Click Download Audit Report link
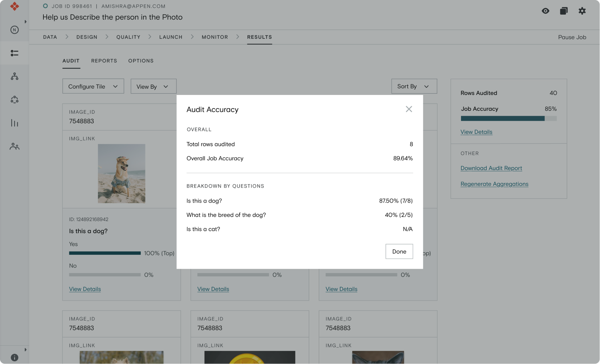This screenshot has height=364, width=600. click(491, 168)
